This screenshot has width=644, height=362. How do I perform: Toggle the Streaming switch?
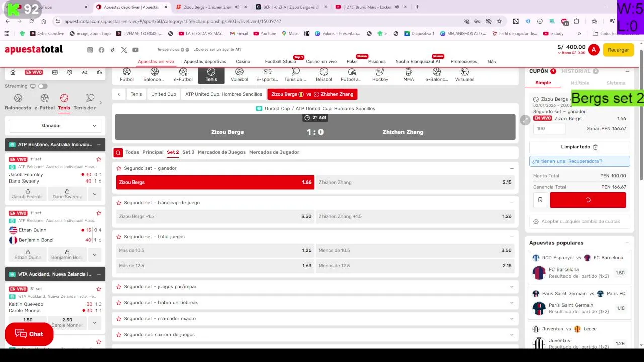coord(43,86)
